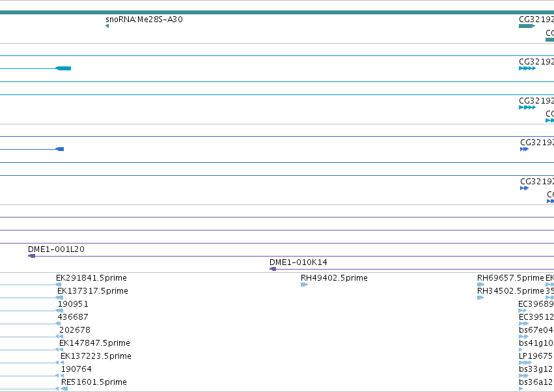The width and height of the screenshot is (554, 392).
Task: Click the bs67e04 EST label
Action: click(x=536, y=330)
